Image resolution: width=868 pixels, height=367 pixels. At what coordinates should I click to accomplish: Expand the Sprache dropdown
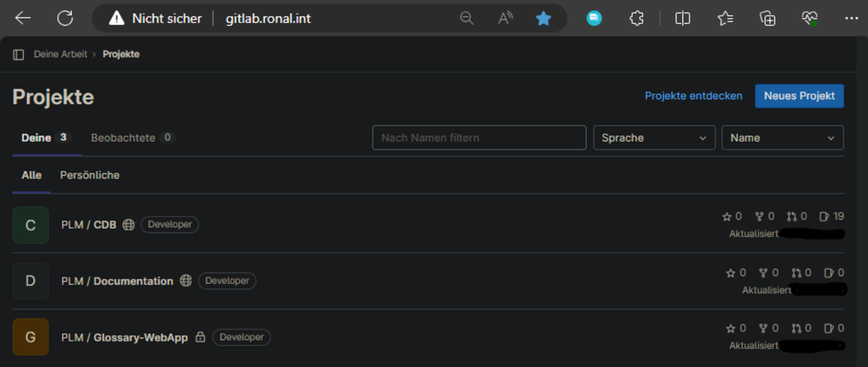[654, 138]
